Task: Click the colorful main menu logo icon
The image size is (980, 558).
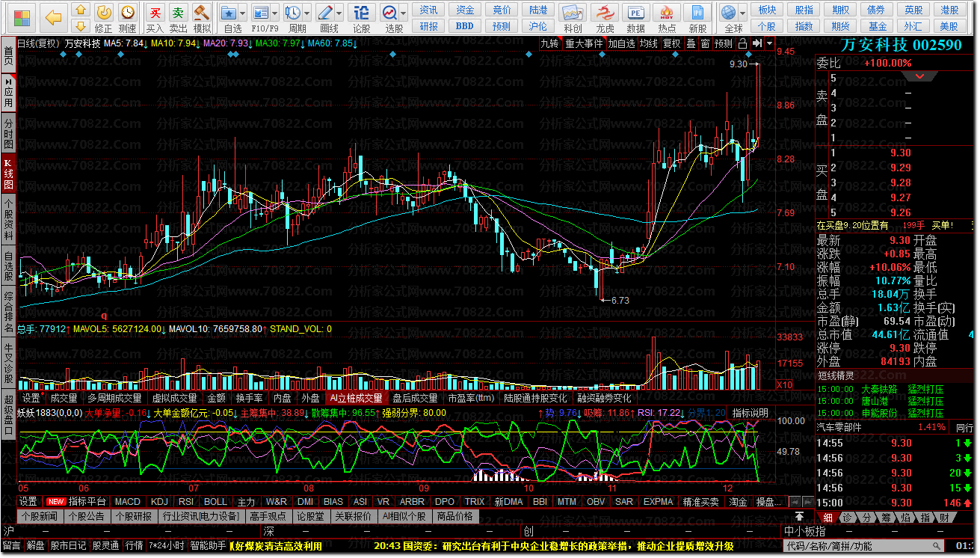Action: coord(22,17)
